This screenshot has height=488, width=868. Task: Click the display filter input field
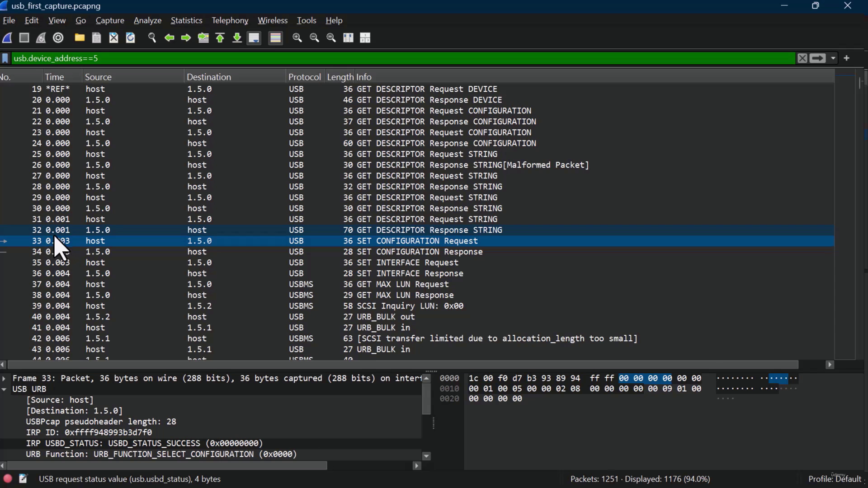[402, 58]
